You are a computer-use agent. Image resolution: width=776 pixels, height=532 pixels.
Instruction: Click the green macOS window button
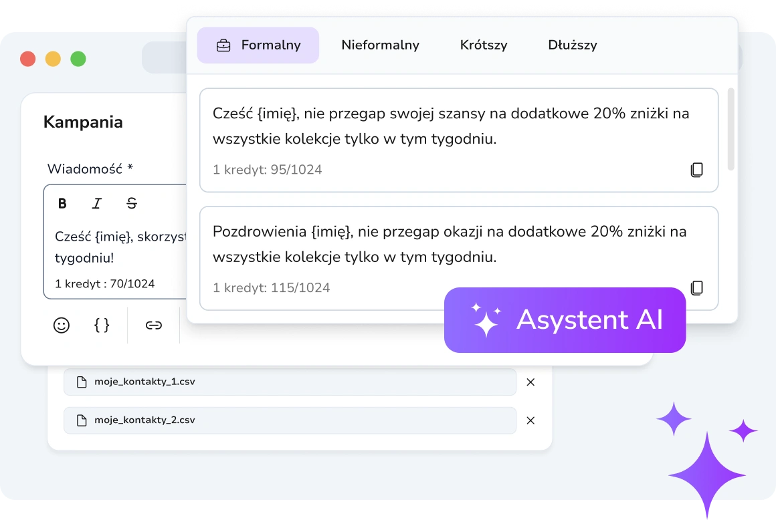click(x=77, y=58)
